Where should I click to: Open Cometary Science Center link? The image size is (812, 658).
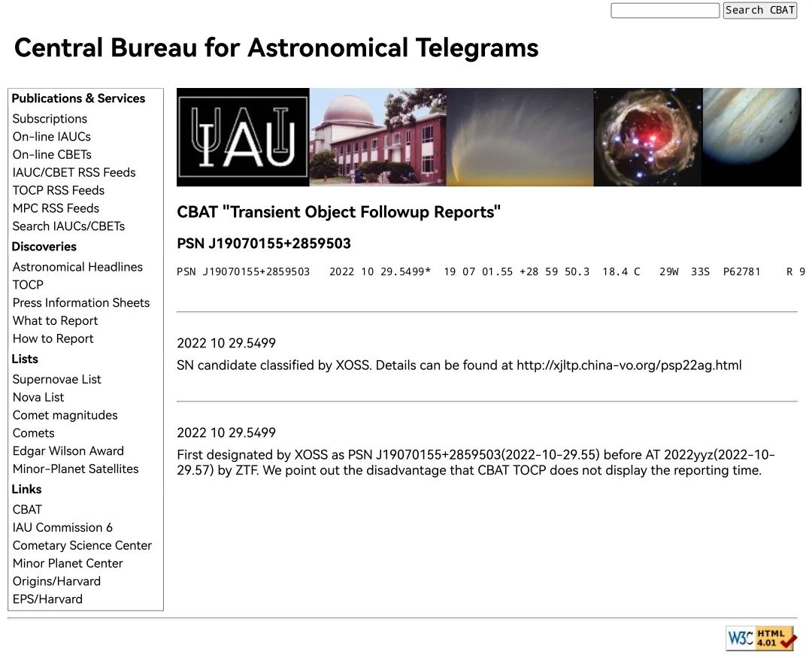tap(83, 545)
